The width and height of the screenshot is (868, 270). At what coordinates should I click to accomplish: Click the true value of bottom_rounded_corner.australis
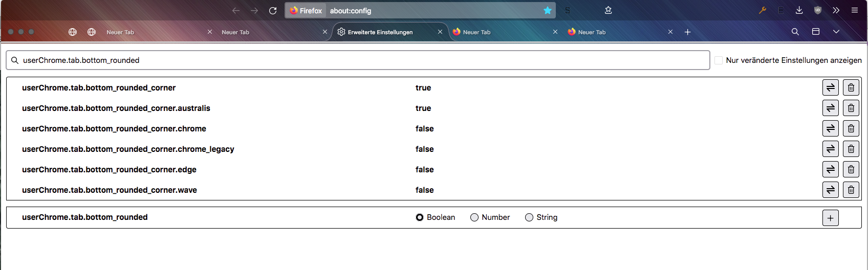423,108
